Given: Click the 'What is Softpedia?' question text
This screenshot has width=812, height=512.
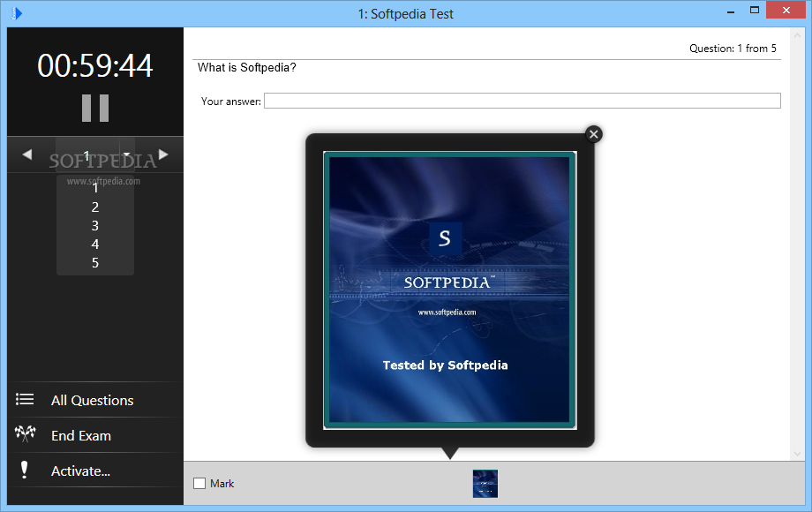Looking at the screenshot, I should [x=246, y=68].
